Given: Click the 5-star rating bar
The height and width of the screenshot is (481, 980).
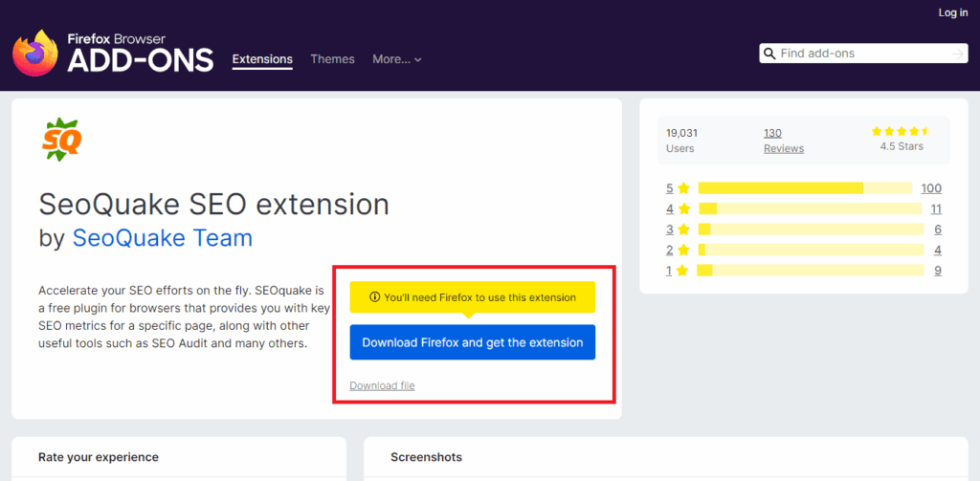Looking at the screenshot, I should pyautogui.click(x=806, y=188).
